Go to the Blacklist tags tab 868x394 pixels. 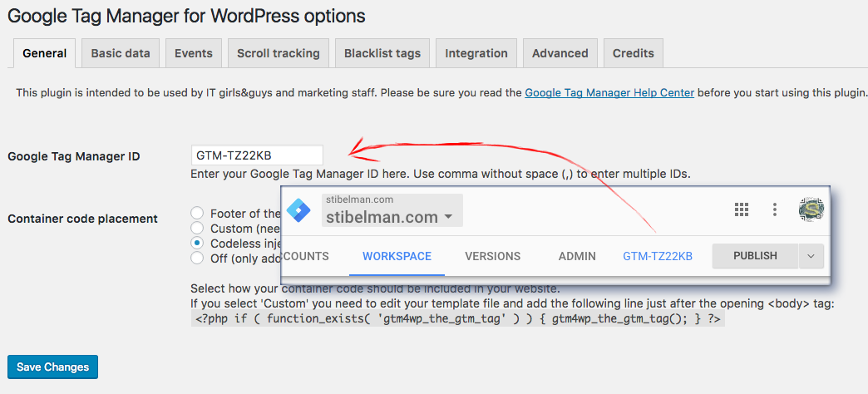click(382, 53)
